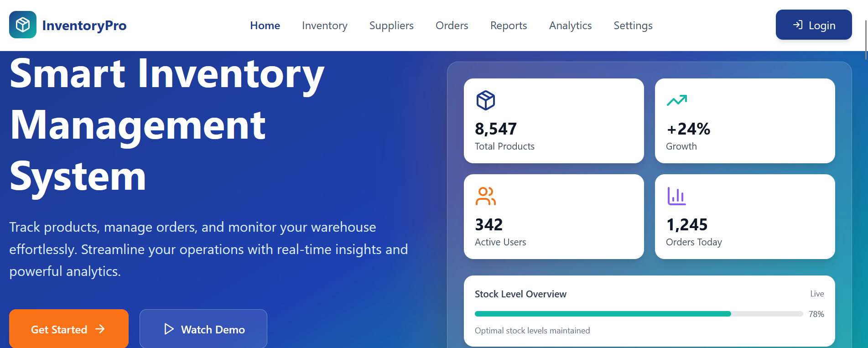Screen dimensions: 868x348
Task: Click the InventoryPro brand name link
Action: pyautogui.click(x=84, y=26)
